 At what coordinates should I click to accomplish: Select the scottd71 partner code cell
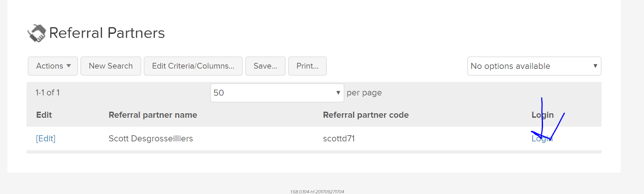click(x=339, y=139)
